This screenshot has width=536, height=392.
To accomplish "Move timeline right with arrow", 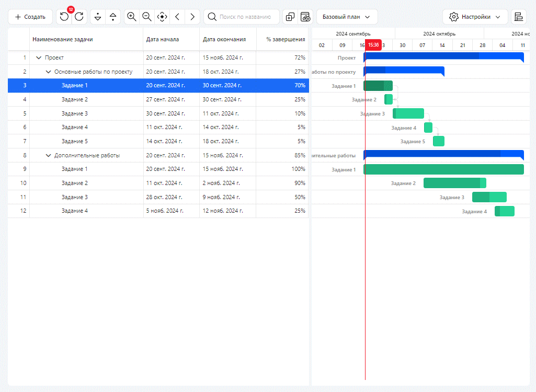I will click(x=192, y=17).
